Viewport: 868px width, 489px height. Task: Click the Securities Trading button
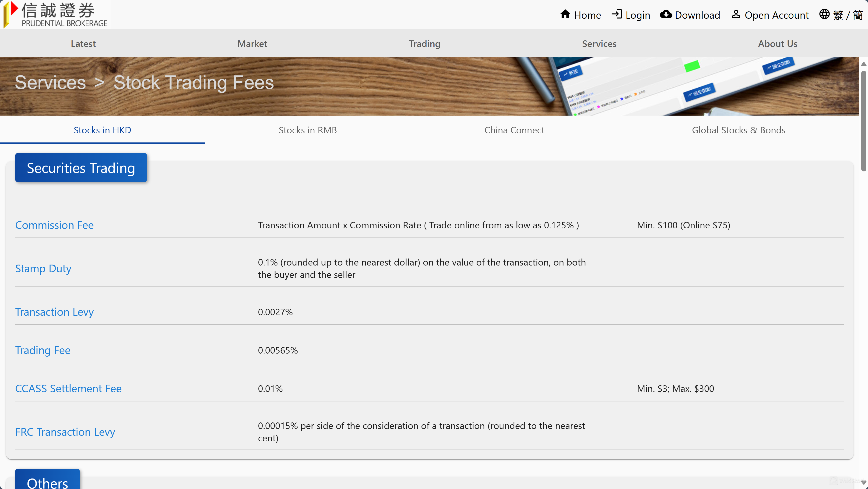81,168
